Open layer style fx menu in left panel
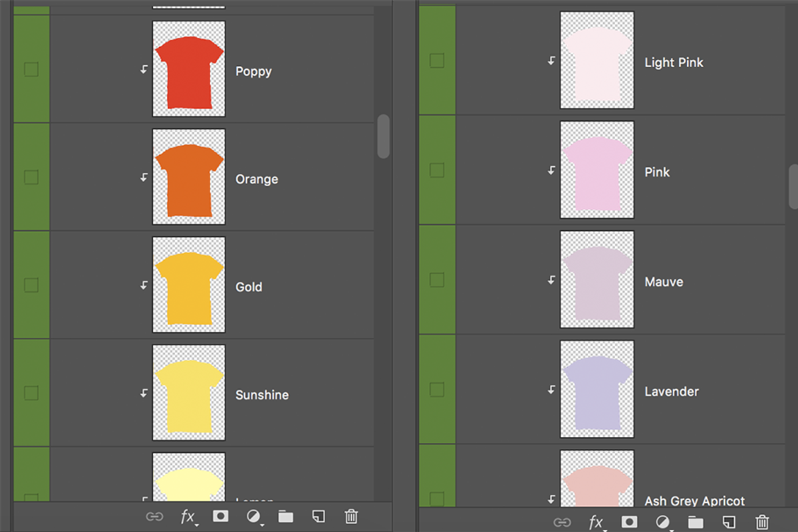The height and width of the screenshot is (532, 798). (x=188, y=517)
